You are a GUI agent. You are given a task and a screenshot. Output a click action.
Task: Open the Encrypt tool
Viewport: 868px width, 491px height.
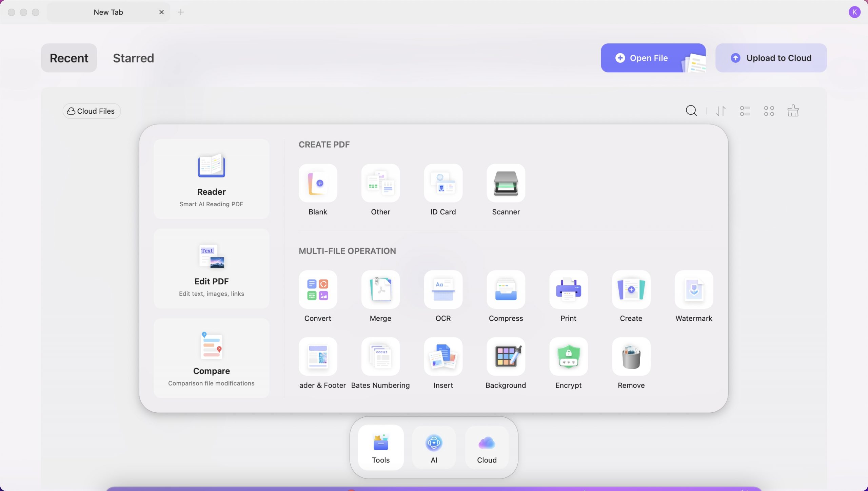click(569, 356)
